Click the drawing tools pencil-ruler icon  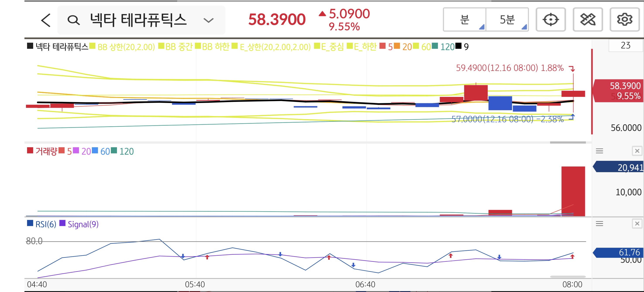[x=587, y=19]
